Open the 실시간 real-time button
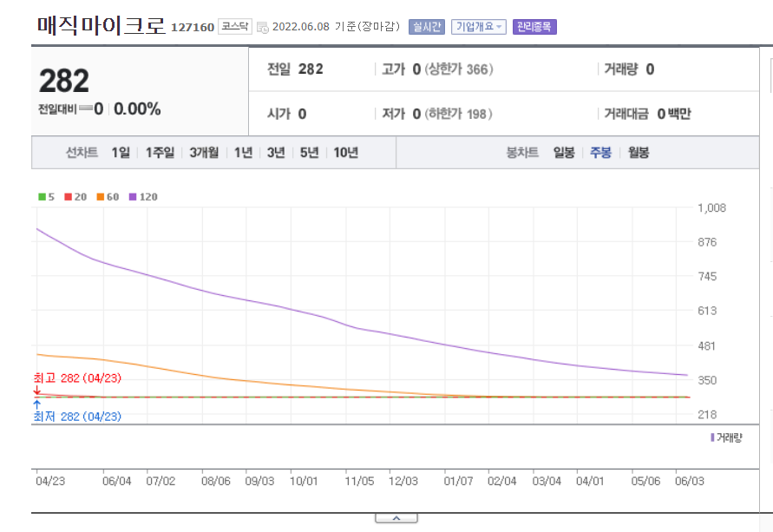This screenshot has width=773, height=532. [427, 27]
